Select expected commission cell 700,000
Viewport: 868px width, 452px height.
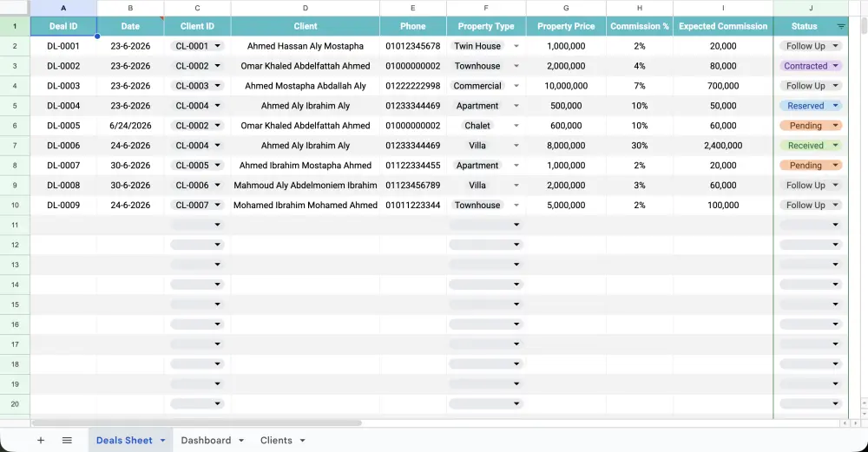[x=724, y=86]
